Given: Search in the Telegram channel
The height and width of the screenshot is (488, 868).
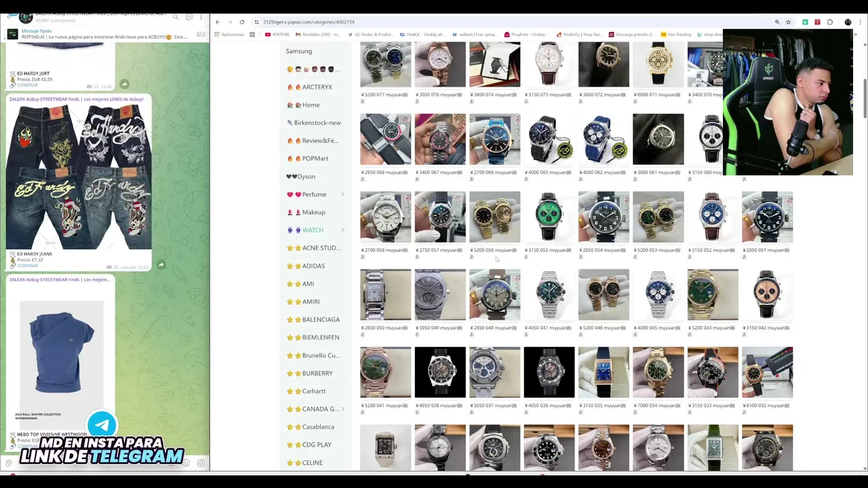Looking at the screenshot, I should click(176, 16).
